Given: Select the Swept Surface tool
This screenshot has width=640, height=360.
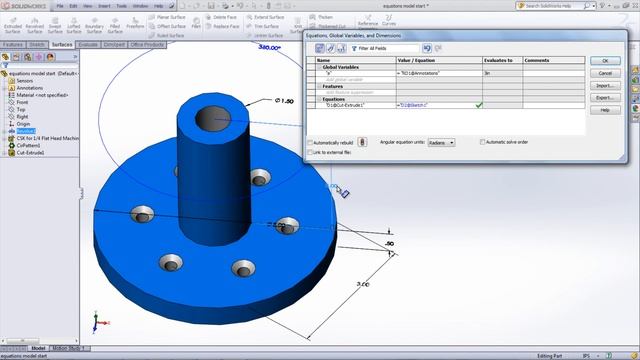Looking at the screenshot, I should (x=55, y=25).
